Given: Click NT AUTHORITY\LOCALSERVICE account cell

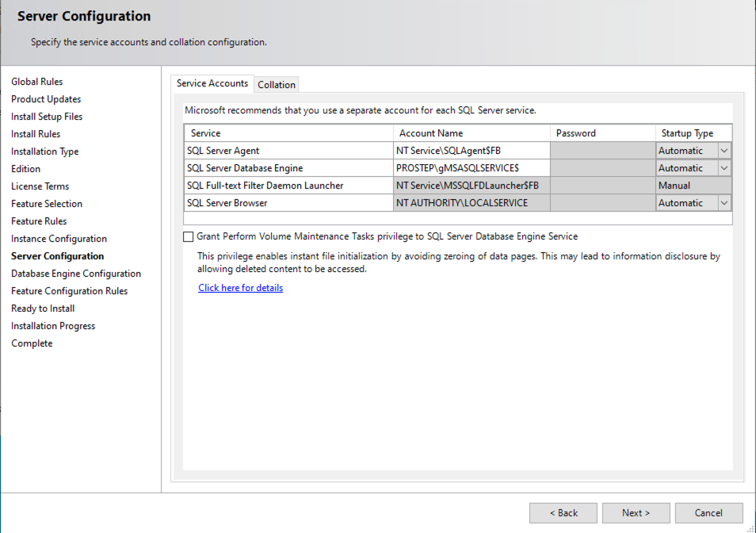Looking at the screenshot, I should pos(472,203).
